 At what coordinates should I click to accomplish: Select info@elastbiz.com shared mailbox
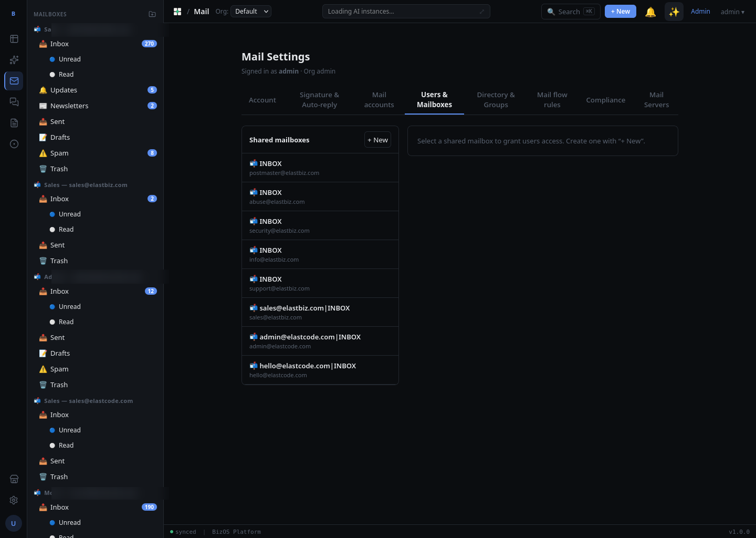pos(320,254)
